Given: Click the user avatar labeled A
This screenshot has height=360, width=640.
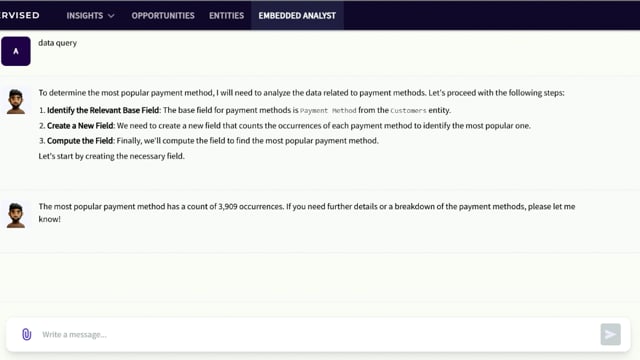Looking at the screenshot, I should click(16, 51).
